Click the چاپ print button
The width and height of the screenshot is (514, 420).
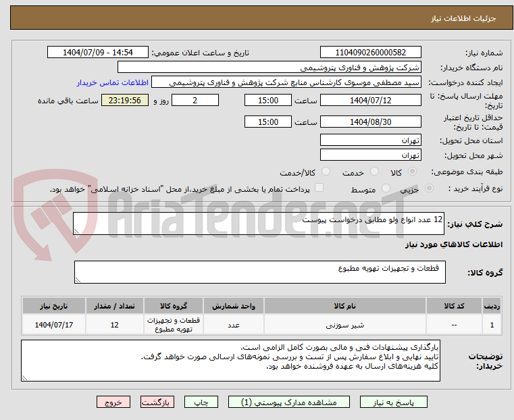point(201,402)
